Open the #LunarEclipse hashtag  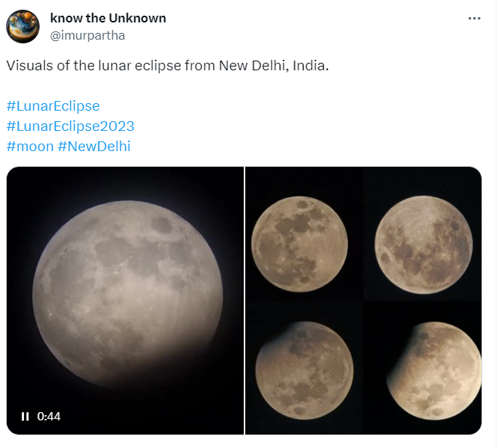52,105
